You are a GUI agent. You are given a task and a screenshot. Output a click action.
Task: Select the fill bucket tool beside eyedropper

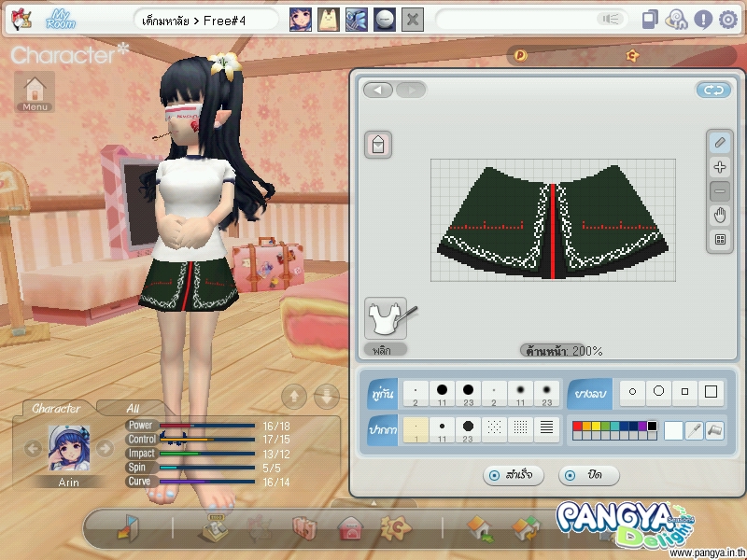coord(715,430)
